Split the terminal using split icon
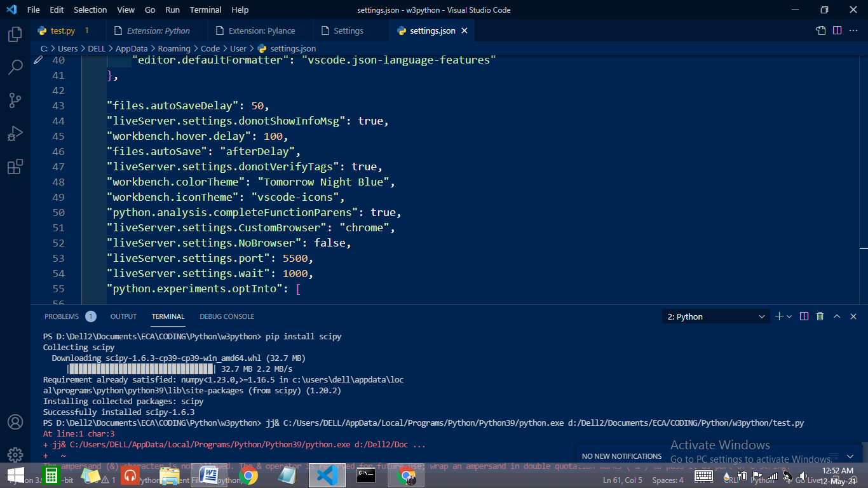Screen dimensions: 868x488 pyautogui.click(x=803, y=316)
